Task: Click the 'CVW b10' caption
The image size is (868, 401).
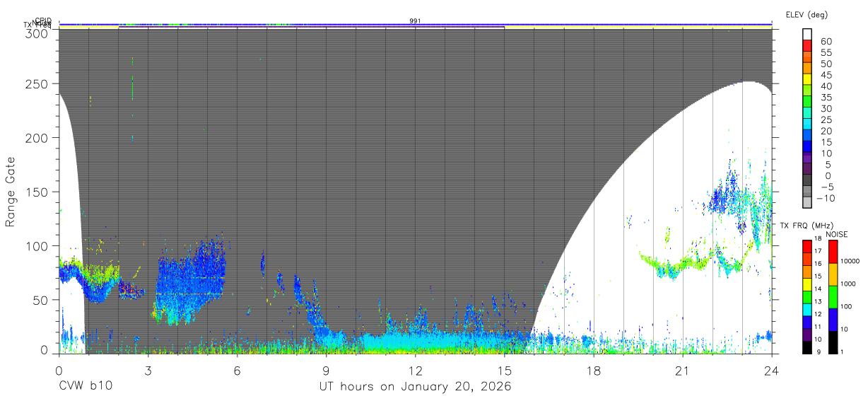Action: [x=86, y=387]
